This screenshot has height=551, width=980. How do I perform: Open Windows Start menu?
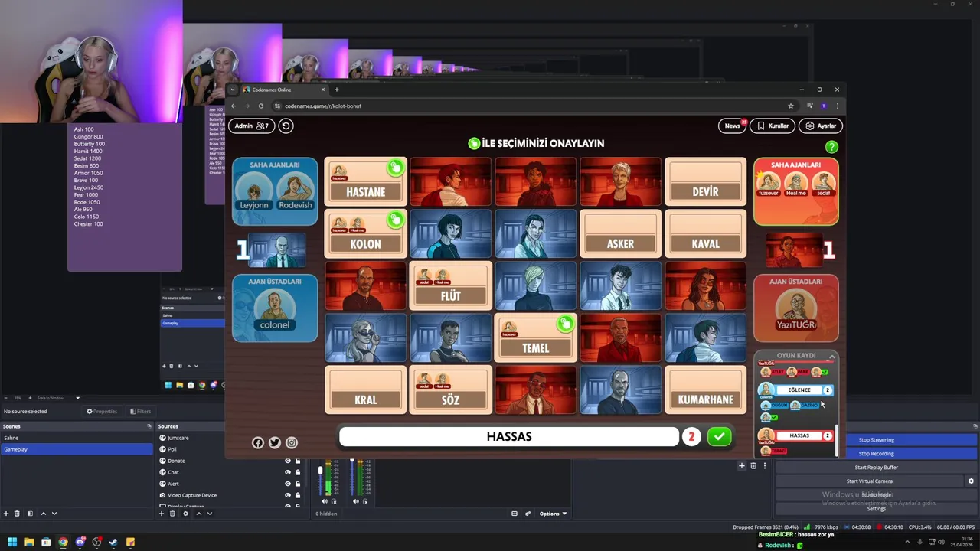12,542
